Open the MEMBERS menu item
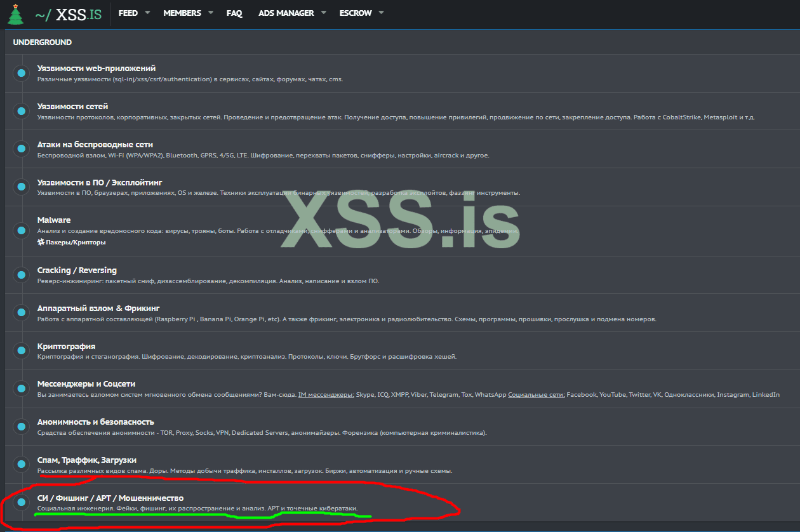This screenshot has width=800, height=532. click(x=182, y=13)
